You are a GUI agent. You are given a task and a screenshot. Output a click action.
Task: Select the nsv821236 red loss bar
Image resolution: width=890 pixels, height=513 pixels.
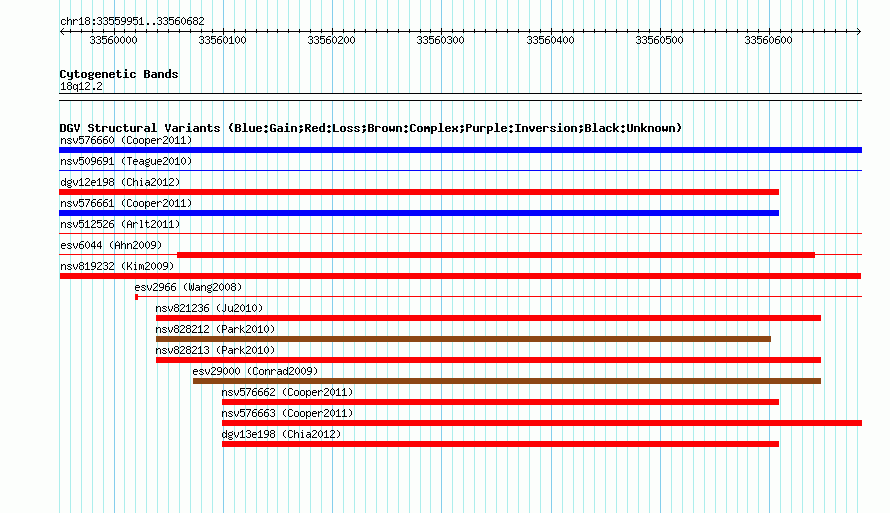pyautogui.click(x=488, y=318)
